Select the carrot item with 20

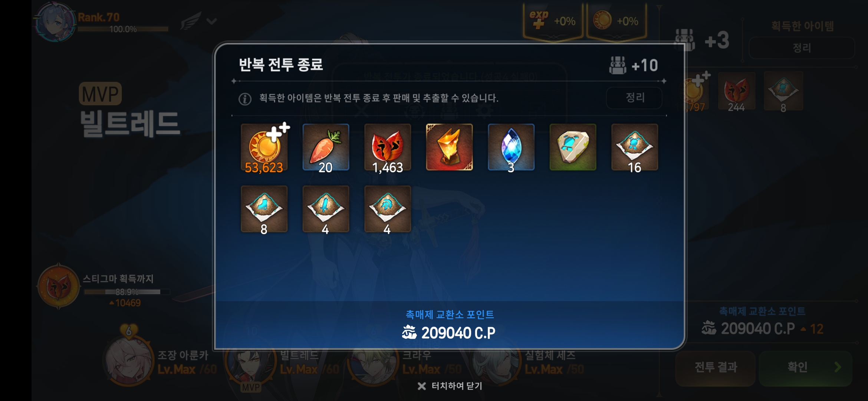pyautogui.click(x=326, y=147)
